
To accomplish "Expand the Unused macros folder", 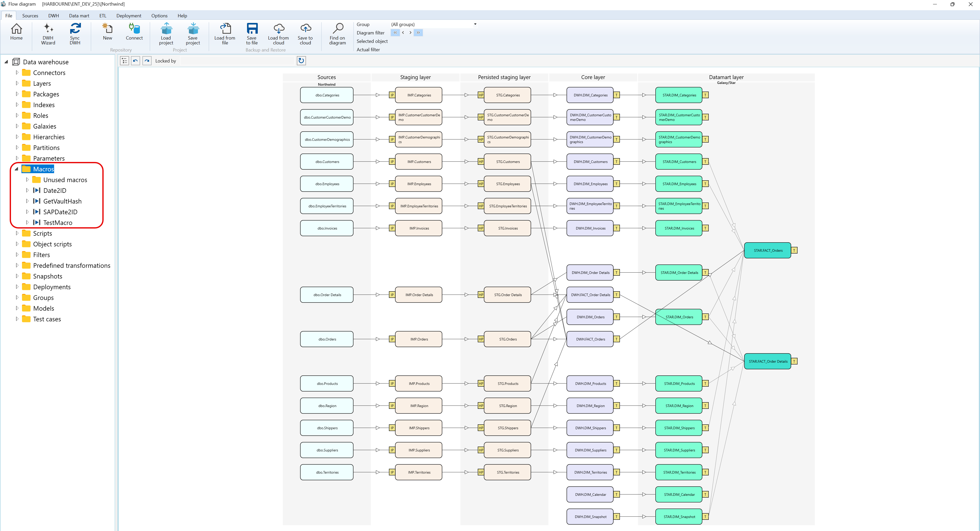I will [x=27, y=179].
